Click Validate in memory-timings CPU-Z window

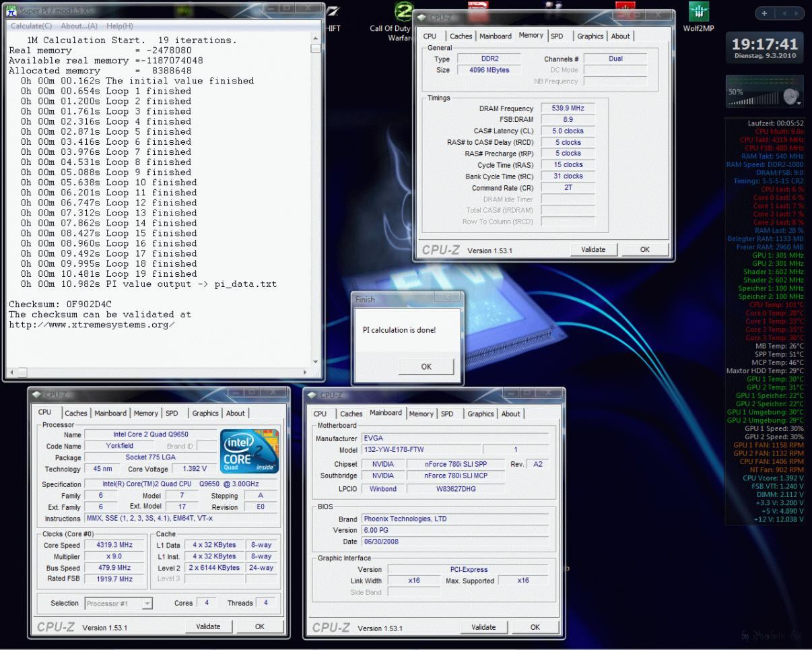pos(593,249)
